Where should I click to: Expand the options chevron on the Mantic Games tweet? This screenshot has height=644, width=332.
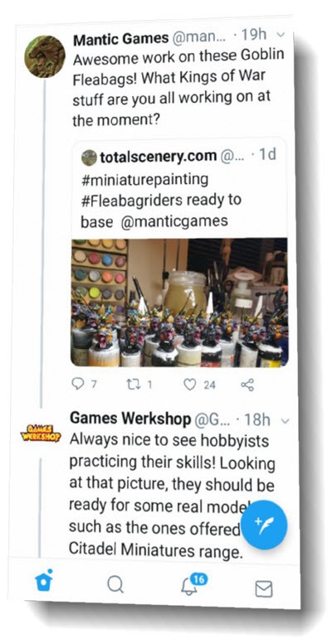point(281,35)
